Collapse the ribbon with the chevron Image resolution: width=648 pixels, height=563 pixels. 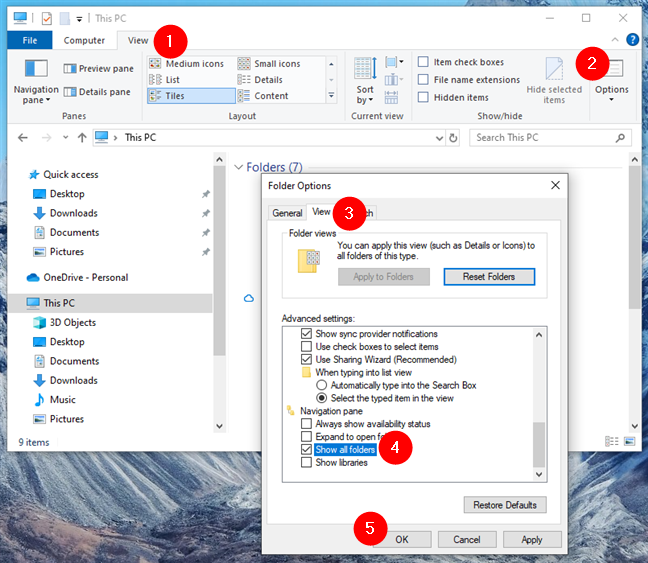pyautogui.click(x=615, y=40)
